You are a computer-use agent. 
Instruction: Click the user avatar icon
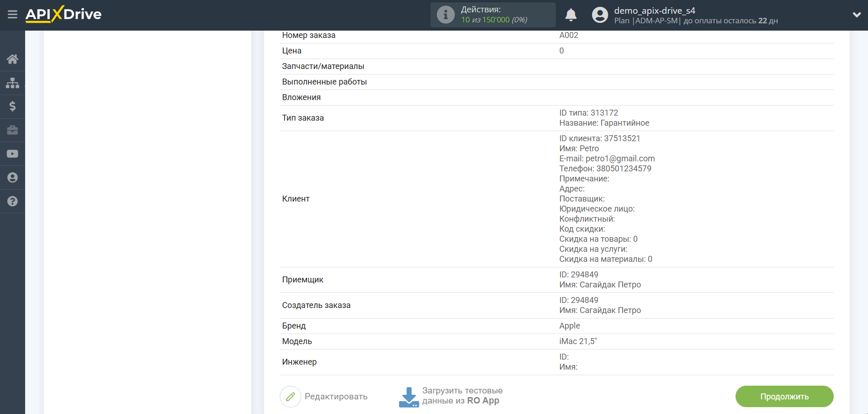600,15
